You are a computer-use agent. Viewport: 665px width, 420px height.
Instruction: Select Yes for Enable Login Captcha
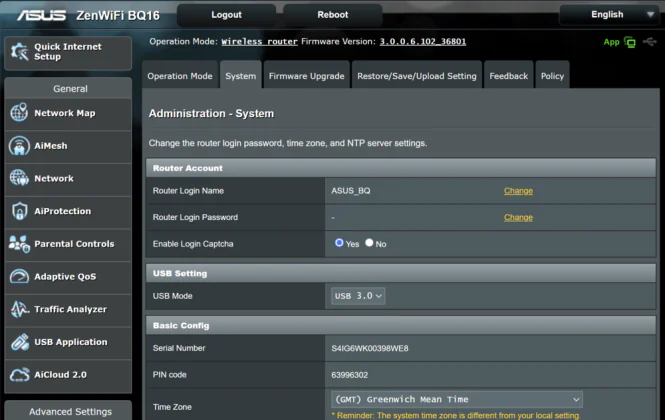[x=339, y=243]
